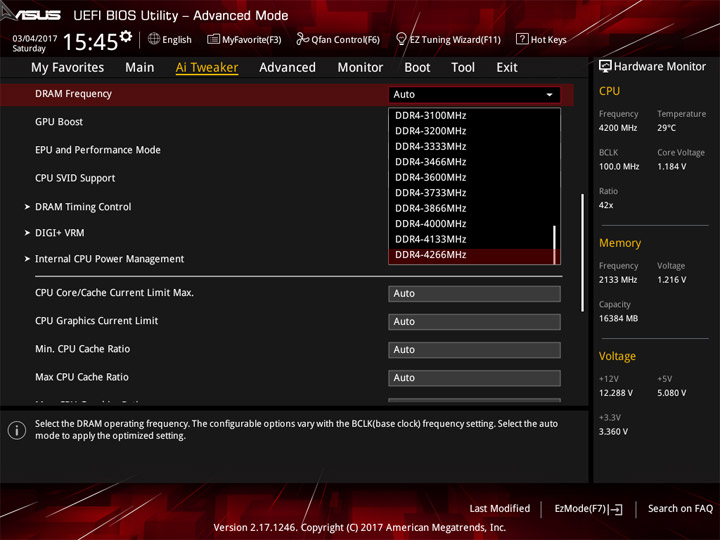Open the Boot tab
Image resolution: width=720 pixels, height=540 pixels.
pos(417,68)
